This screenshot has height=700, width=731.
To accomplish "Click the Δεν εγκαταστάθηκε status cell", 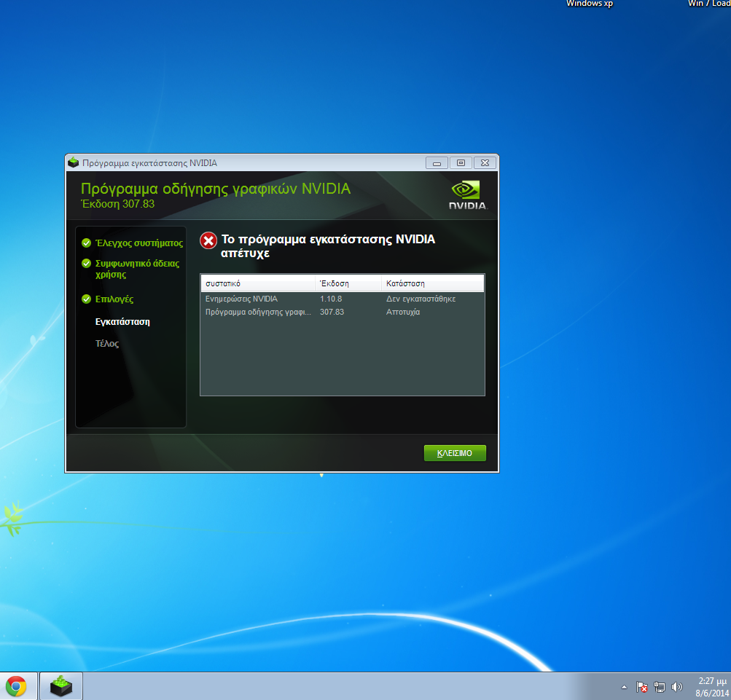I will tap(421, 299).
